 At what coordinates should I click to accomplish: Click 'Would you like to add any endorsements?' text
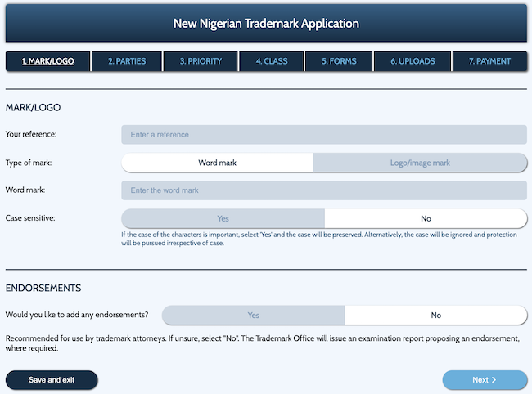tap(77, 315)
